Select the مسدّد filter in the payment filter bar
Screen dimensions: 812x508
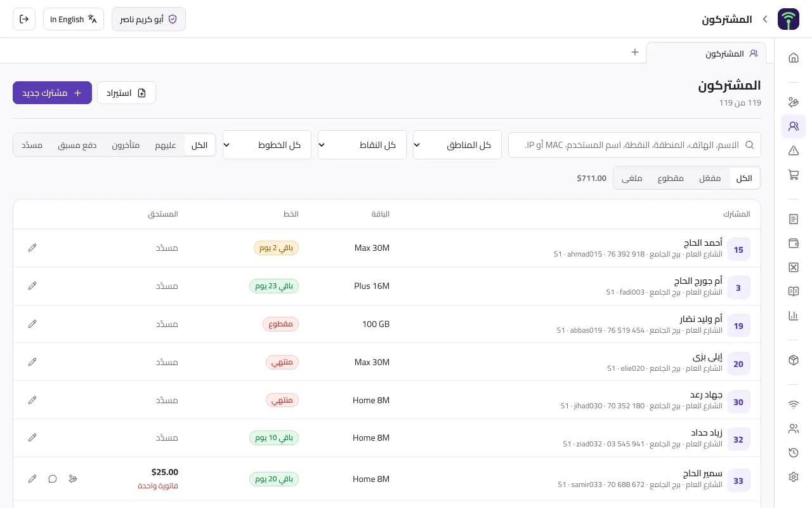click(x=32, y=145)
